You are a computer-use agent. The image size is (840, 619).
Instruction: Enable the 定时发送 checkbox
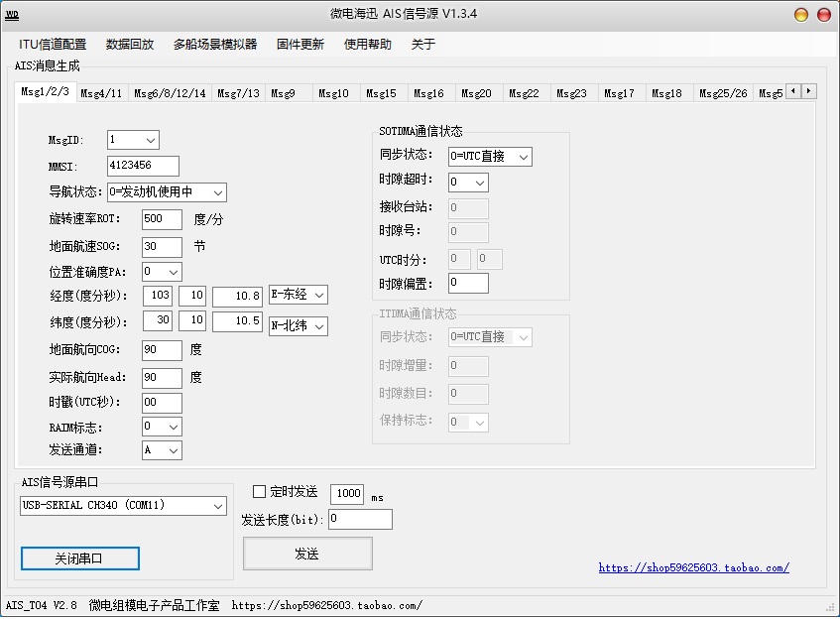(259, 491)
